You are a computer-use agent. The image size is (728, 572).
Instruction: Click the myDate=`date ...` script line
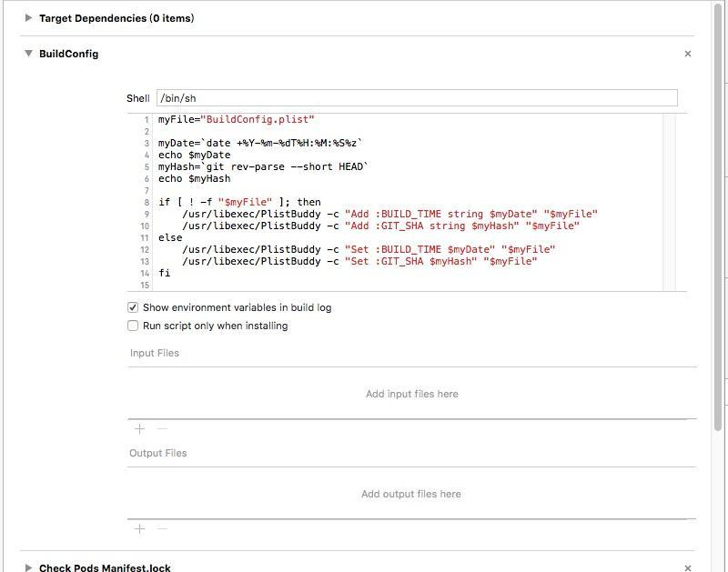260,143
